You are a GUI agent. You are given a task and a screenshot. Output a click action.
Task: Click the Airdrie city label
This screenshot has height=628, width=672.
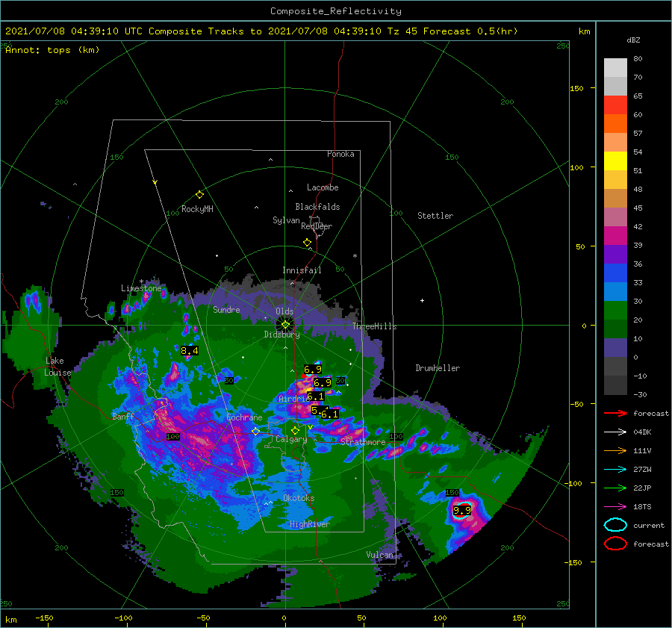(294, 399)
